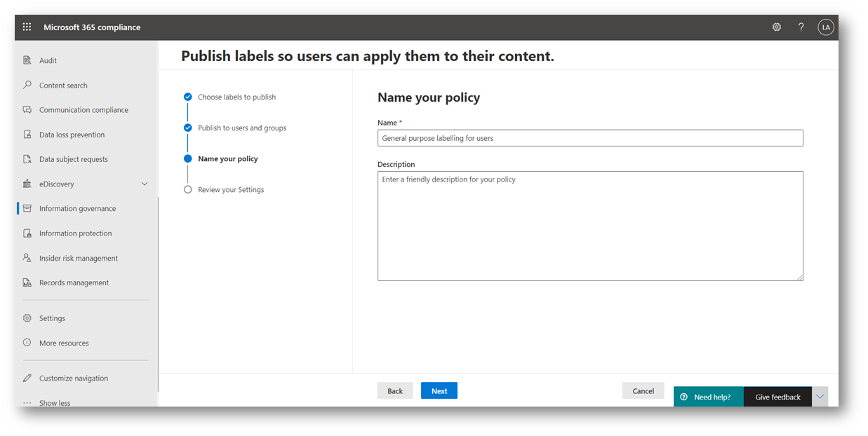Screen dimensions: 868x436
Task: Open the app launcher waffle icon
Action: (27, 27)
